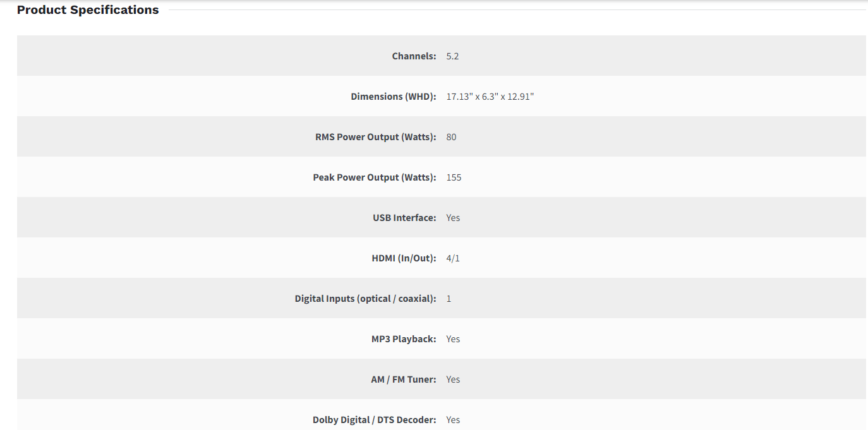Click the RMS Power Output (Watts) label

(x=375, y=137)
